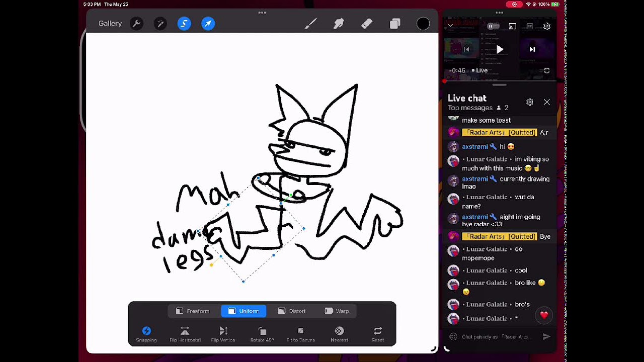Viewport: 644px width, 362px height.
Task: Click the YouTube window multitasking dots
Action: [499, 13]
